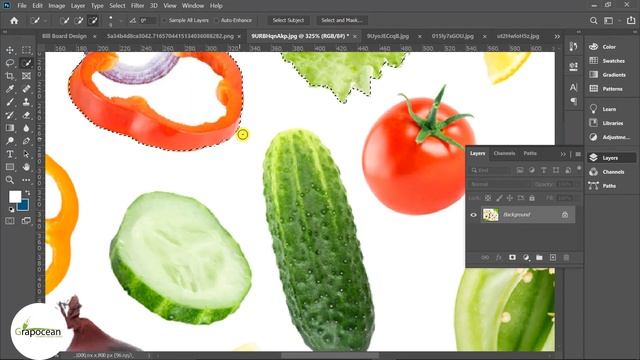Select the Move tool

tap(10, 50)
